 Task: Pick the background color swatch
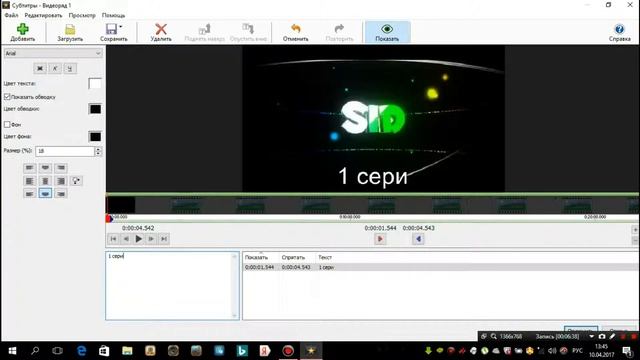tap(95, 137)
